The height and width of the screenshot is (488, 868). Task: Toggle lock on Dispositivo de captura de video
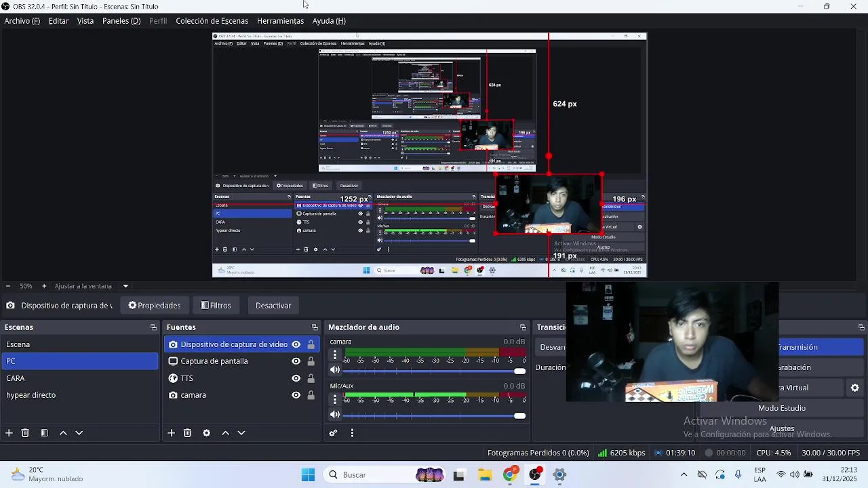(311, 344)
